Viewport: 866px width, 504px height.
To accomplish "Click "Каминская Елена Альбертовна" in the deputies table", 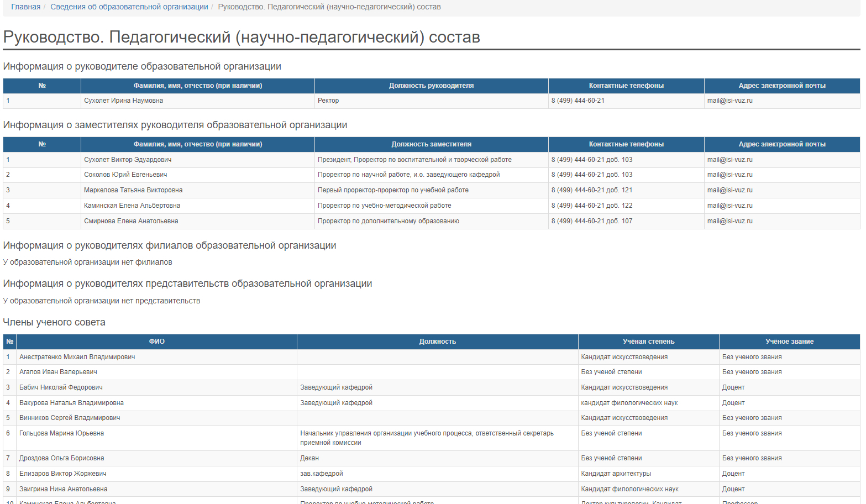I will [x=132, y=206].
